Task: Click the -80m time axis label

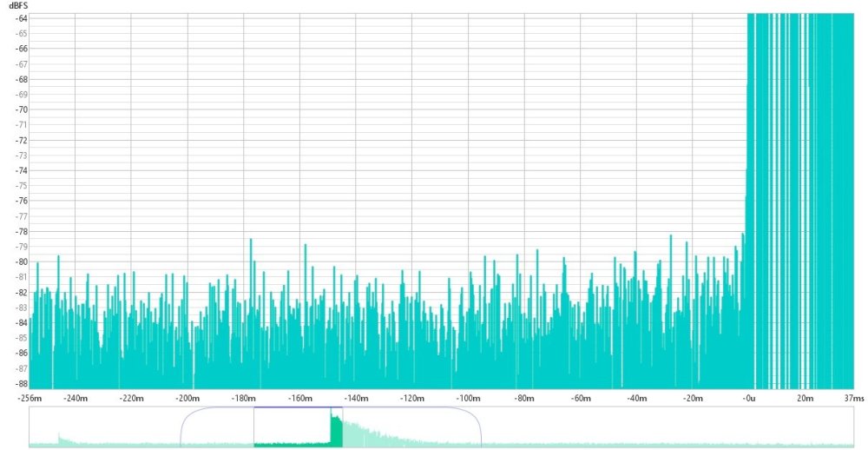Action: click(x=524, y=399)
